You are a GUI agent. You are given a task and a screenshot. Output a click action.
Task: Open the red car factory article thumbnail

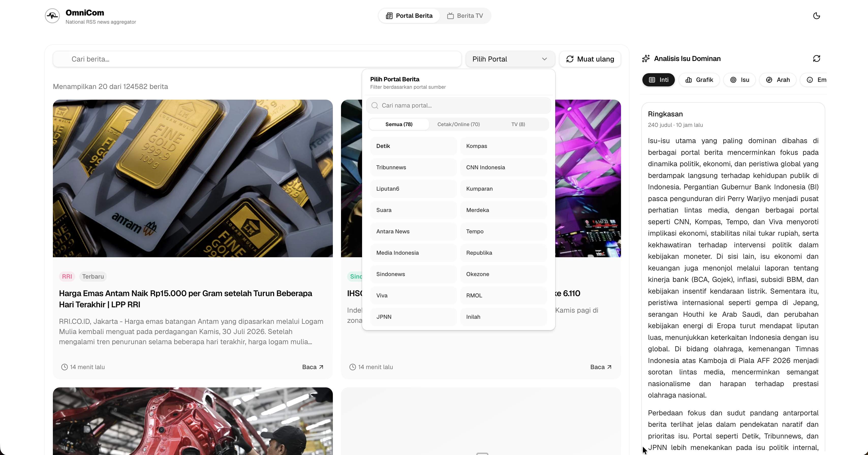point(193,421)
